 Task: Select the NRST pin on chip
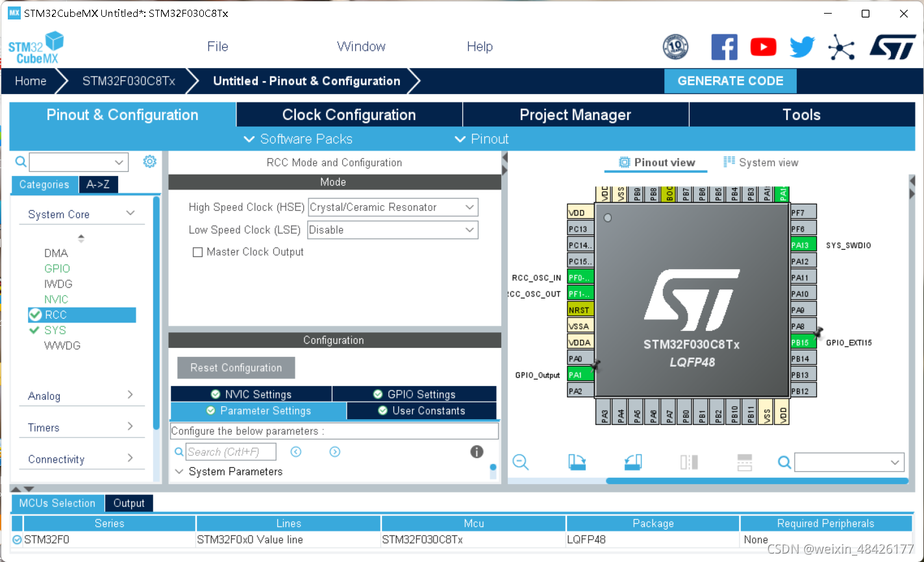581,310
